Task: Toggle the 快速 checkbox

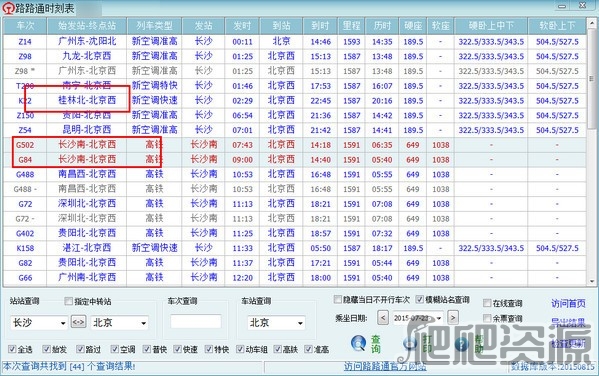Action: pyautogui.click(x=177, y=349)
